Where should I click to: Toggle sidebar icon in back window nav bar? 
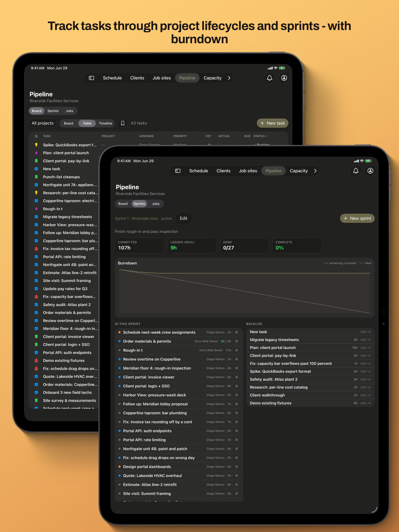91,78
